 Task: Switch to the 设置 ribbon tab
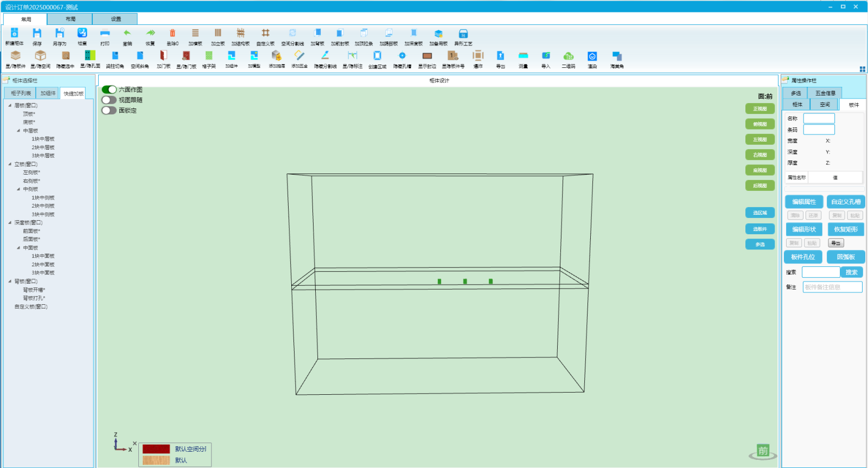[116, 19]
